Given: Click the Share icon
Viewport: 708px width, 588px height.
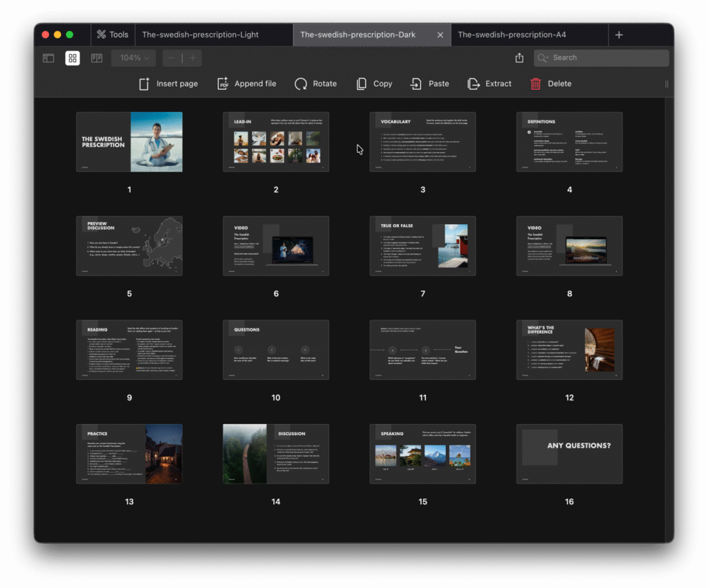Looking at the screenshot, I should (x=519, y=58).
